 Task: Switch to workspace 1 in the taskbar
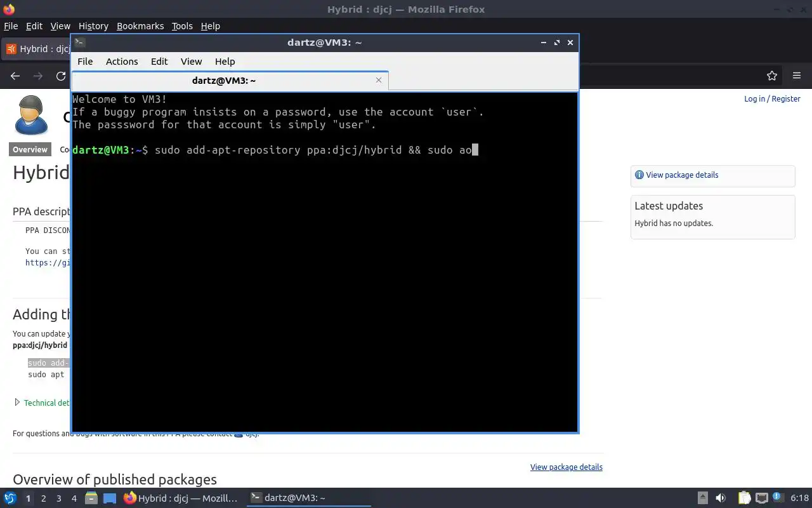point(28,498)
